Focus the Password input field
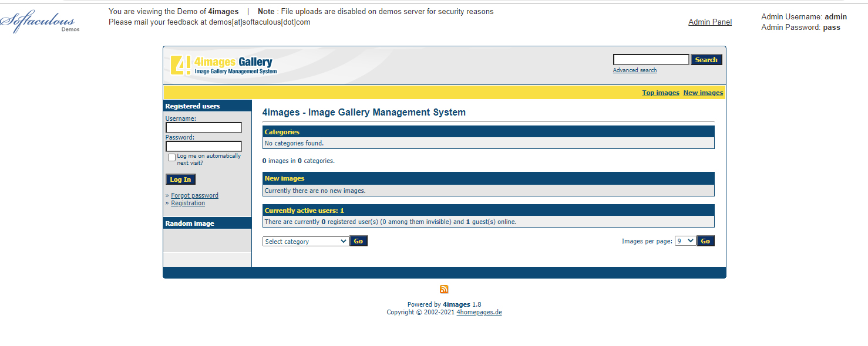The height and width of the screenshot is (346, 868). pos(204,146)
